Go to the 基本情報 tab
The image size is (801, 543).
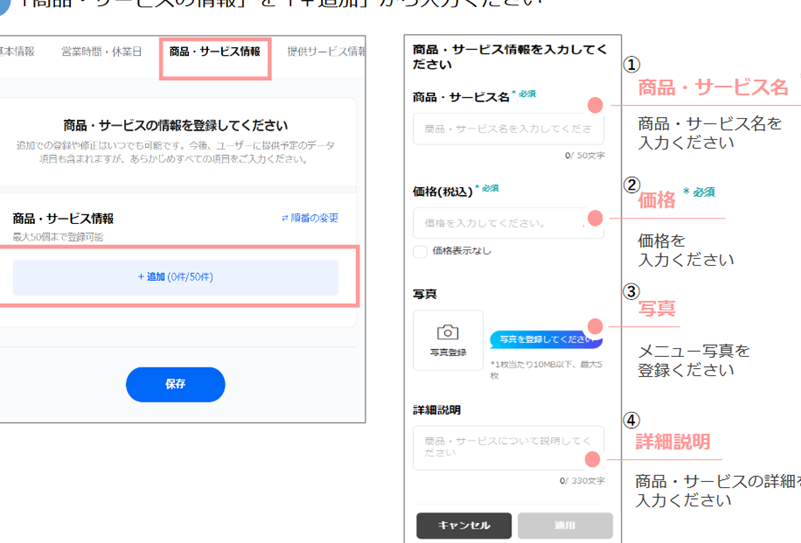click(x=16, y=52)
